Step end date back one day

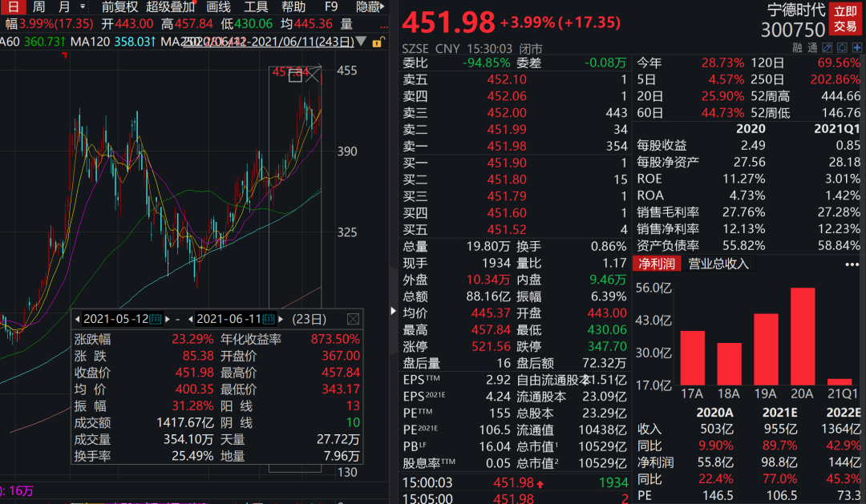pos(191,319)
